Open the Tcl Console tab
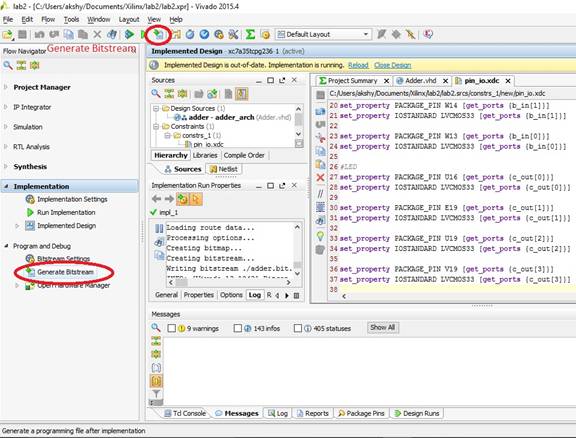The image size is (576, 438). (185, 413)
